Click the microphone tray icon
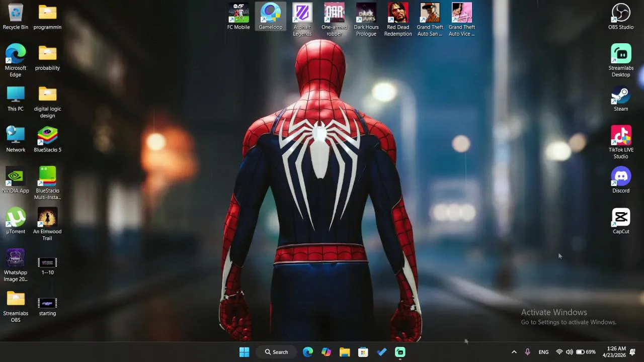This screenshot has width=644, height=362. coord(527,352)
